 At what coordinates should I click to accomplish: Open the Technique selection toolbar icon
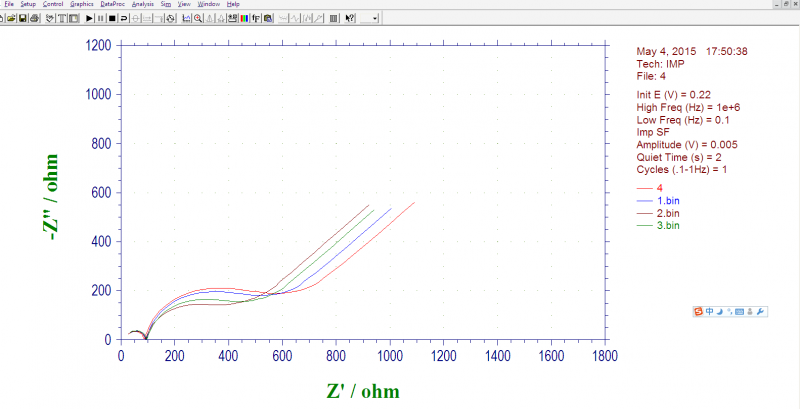pyautogui.click(x=50, y=18)
